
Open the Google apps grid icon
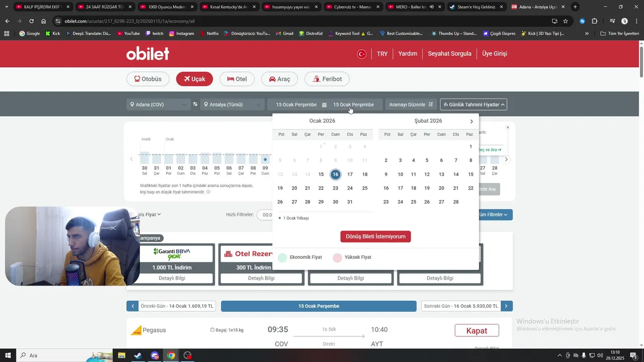point(7,33)
